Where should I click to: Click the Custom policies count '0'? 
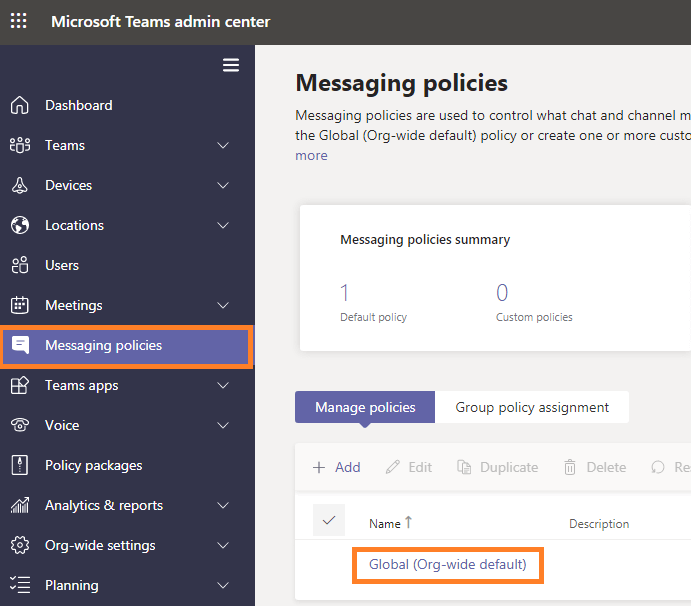502,293
